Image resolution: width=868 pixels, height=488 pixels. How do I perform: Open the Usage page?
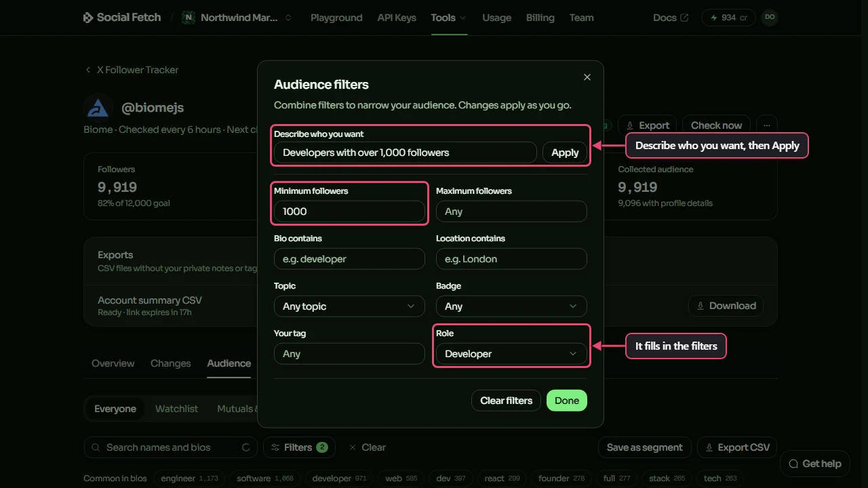point(496,18)
